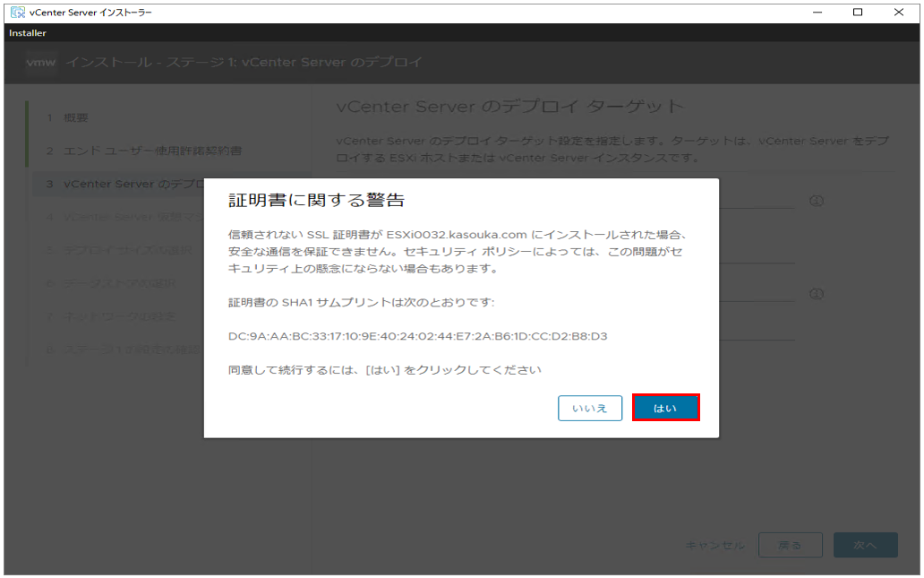Click the 証明書に関する警告 dialog title
The image size is (924, 578).
click(x=316, y=200)
